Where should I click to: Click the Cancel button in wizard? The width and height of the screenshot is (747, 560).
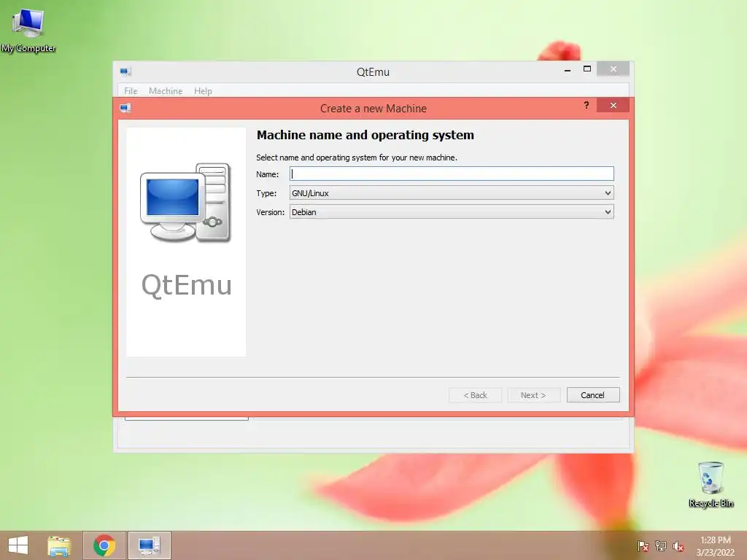(592, 394)
